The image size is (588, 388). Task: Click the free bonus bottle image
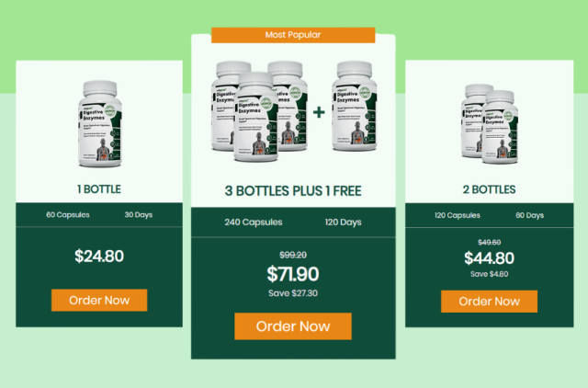(355, 106)
